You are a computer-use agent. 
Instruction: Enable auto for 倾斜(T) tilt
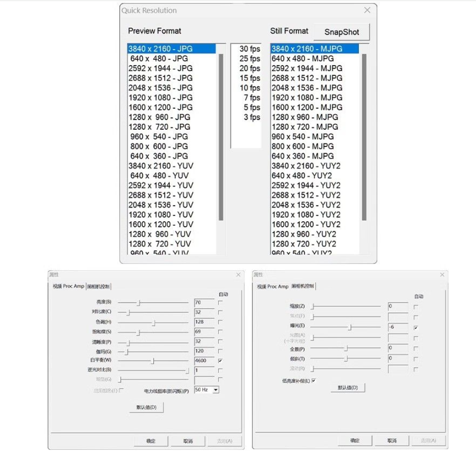coord(416,359)
